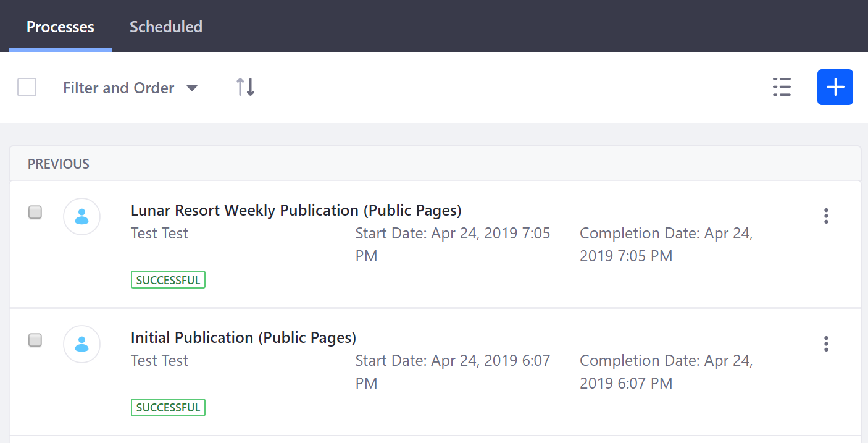Open actions menu for Lunar Resort Weekly Publication
Image resolution: width=868 pixels, height=443 pixels.
point(826,216)
